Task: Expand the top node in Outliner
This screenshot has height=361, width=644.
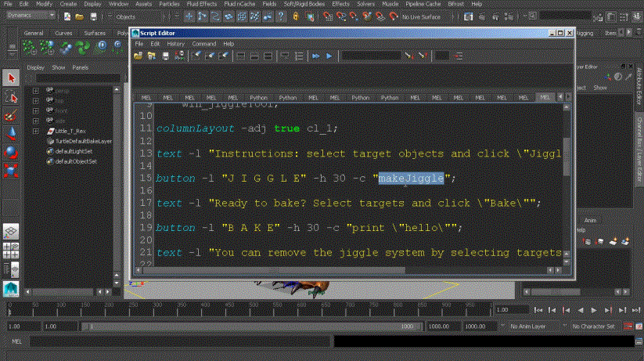Action: pos(36,101)
